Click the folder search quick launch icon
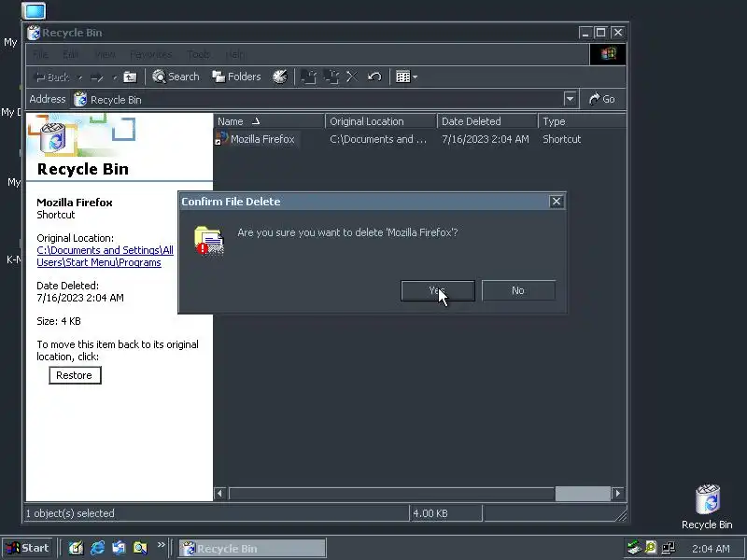 141,548
